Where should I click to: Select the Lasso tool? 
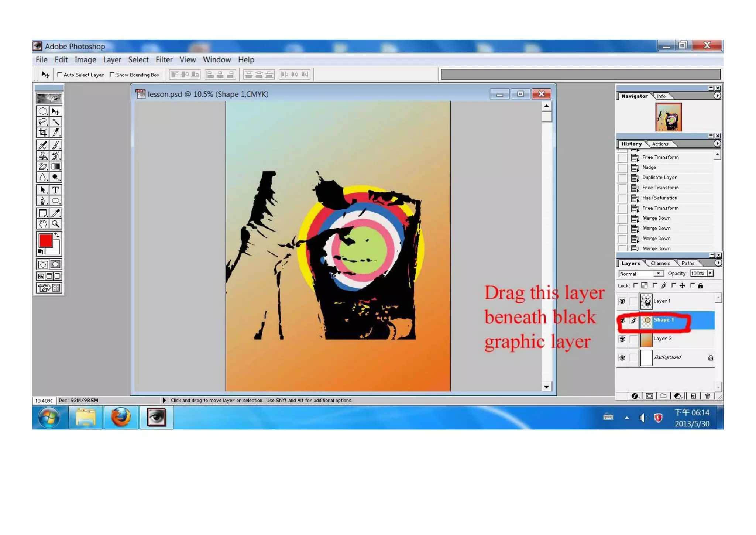point(43,122)
